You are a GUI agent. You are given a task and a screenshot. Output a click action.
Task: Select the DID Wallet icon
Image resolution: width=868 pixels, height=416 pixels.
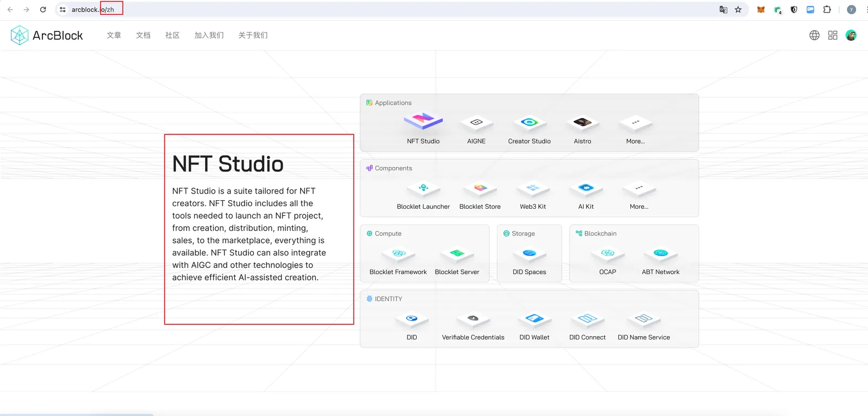click(534, 319)
